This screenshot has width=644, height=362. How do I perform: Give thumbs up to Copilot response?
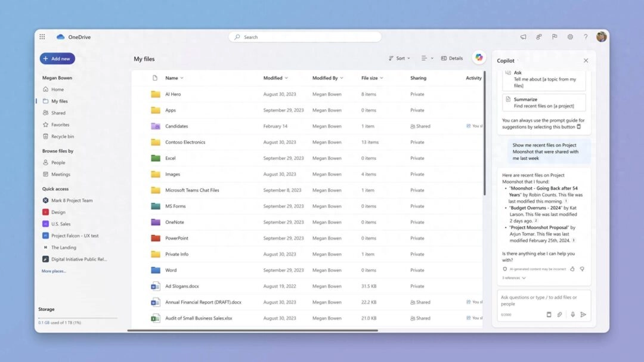pos(572,269)
